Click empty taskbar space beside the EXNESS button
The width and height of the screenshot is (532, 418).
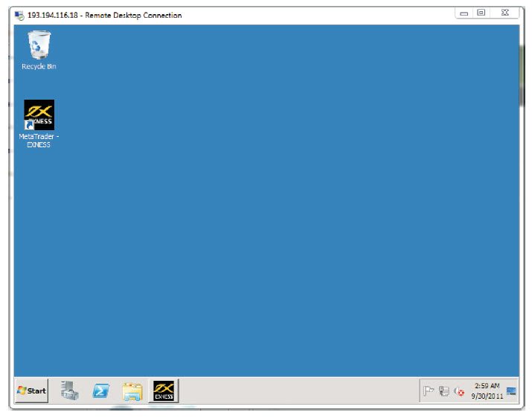coord(298,390)
